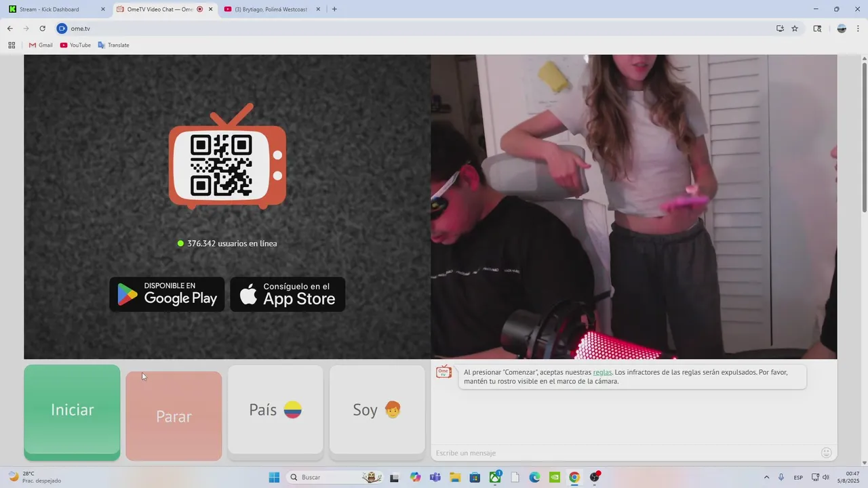Open the emoji picker in chat
The image size is (868, 488).
(x=826, y=453)
